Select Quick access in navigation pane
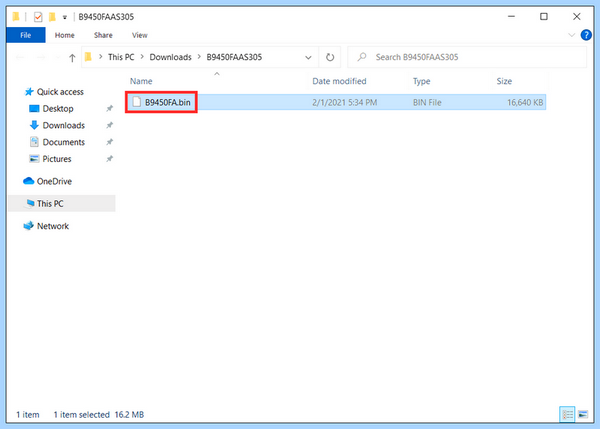The height and width of the screenshot is (429, 600). pyautogui.click(x=60, y=92)
